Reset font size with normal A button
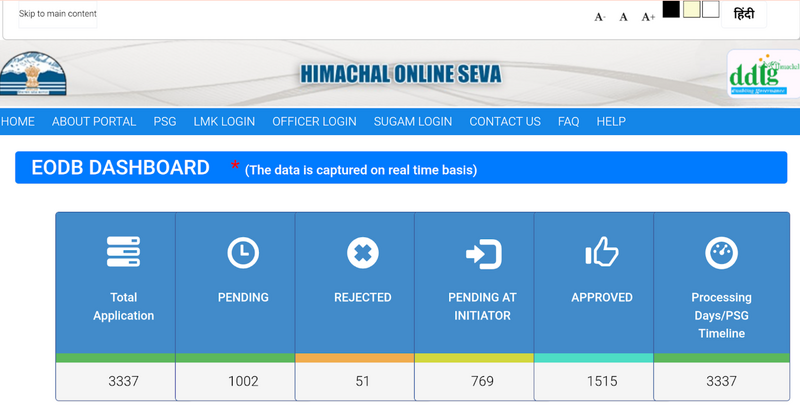Screen dimensions: 800x419 [624, 17]
